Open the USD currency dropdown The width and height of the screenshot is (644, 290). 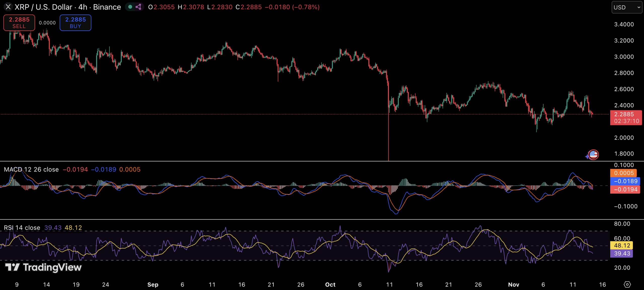(x=626, y=7)
